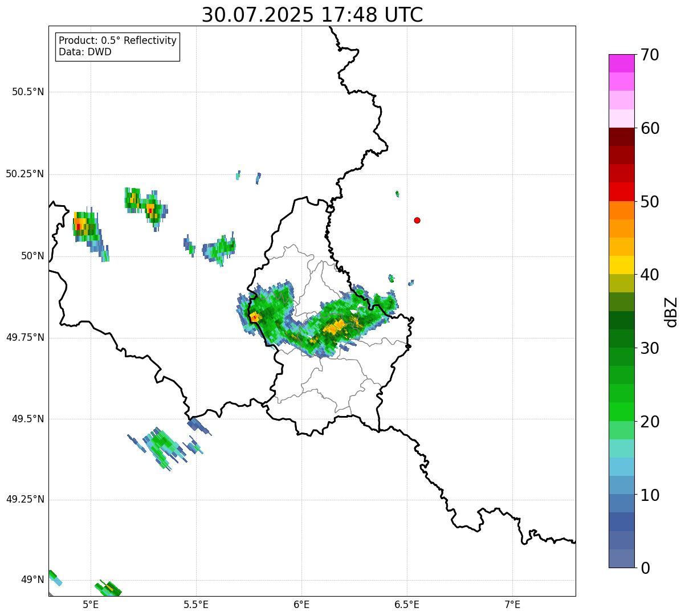This screenshot has width=685, height=616.
Task: Click the 49.5°N latitude label
Action: click(27, 419)
